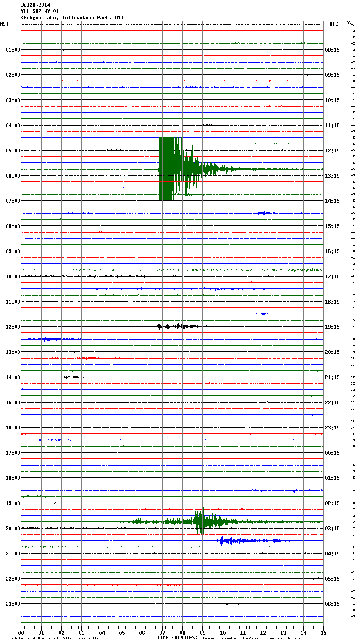The height and width of the screenshot is (644, 357).
Task: Select the station code "YHL SHZ WY 01"
Action: click(x=40, y=11)
